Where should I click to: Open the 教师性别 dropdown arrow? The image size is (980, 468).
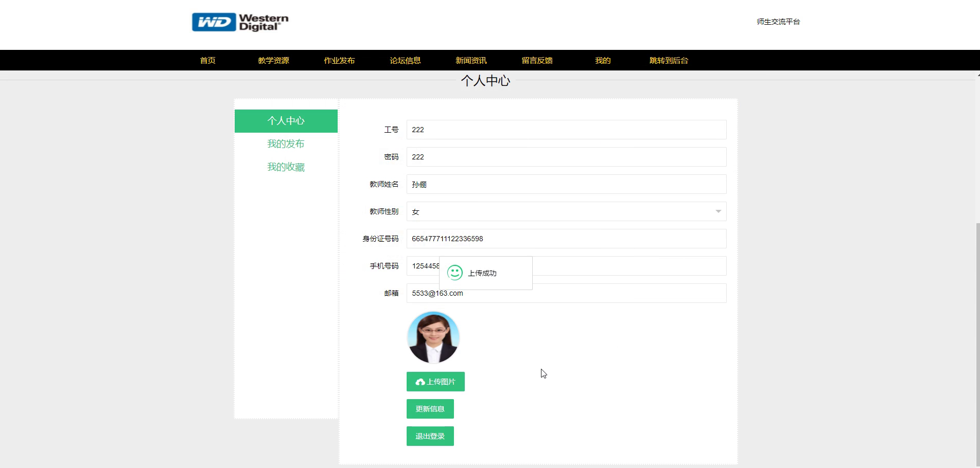coord(718,211)
